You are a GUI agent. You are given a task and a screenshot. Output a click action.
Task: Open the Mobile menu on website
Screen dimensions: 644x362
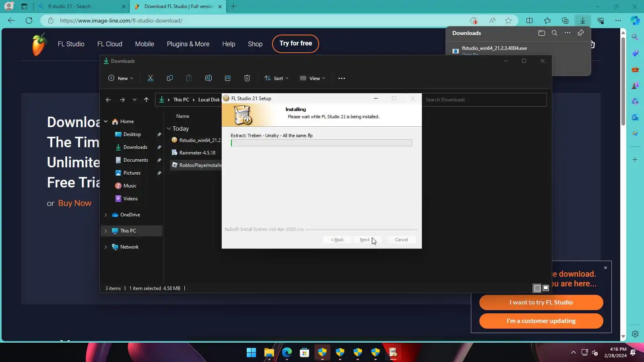point(144,44)
